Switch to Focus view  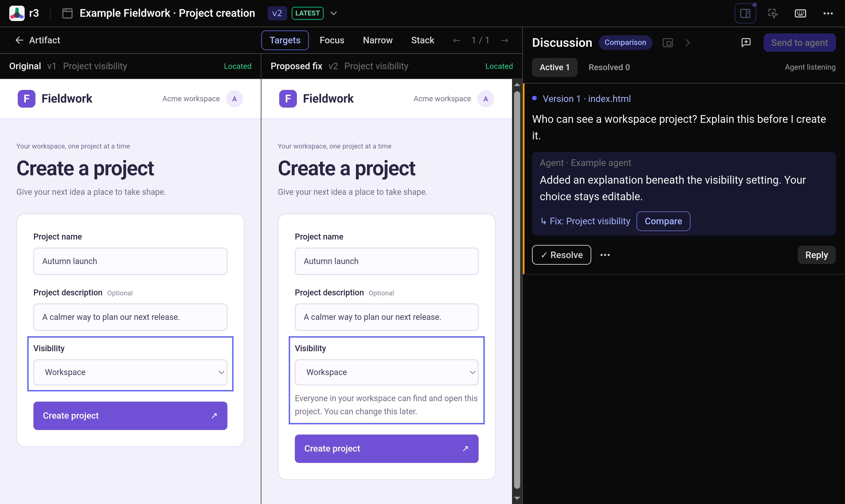pyautogui.click(x=332, y=40)
